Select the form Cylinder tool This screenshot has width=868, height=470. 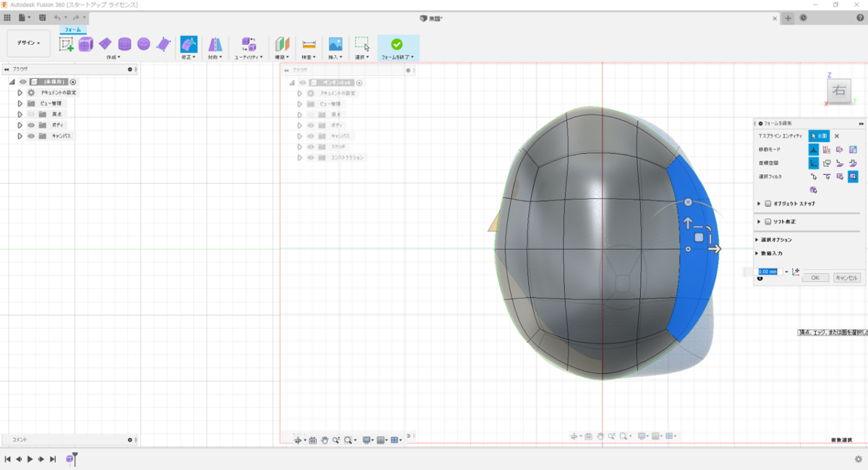click(124, 44)
